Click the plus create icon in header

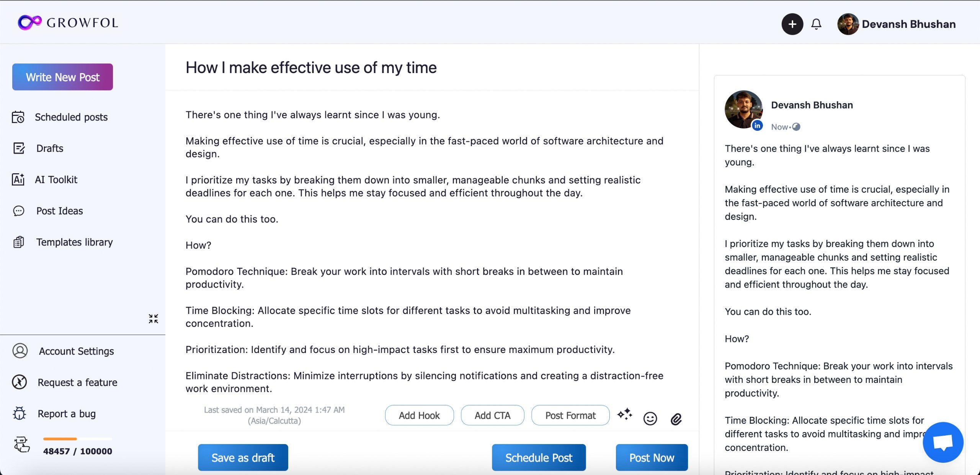pos(792,24)
